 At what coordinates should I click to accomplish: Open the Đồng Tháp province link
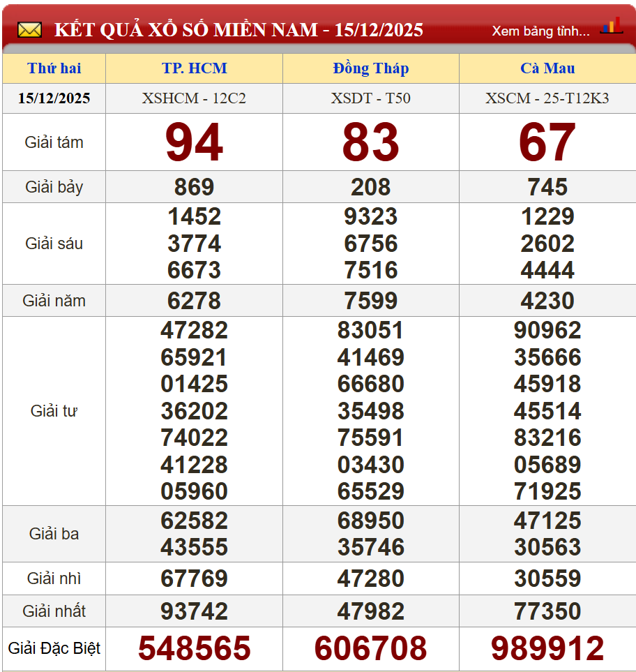tap(370, 68)
